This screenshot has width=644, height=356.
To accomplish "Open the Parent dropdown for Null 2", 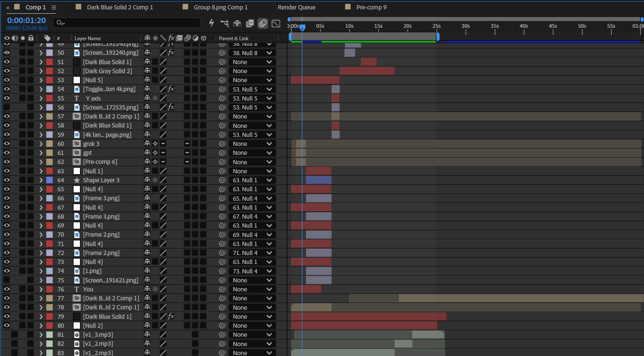I will point(252,326).
